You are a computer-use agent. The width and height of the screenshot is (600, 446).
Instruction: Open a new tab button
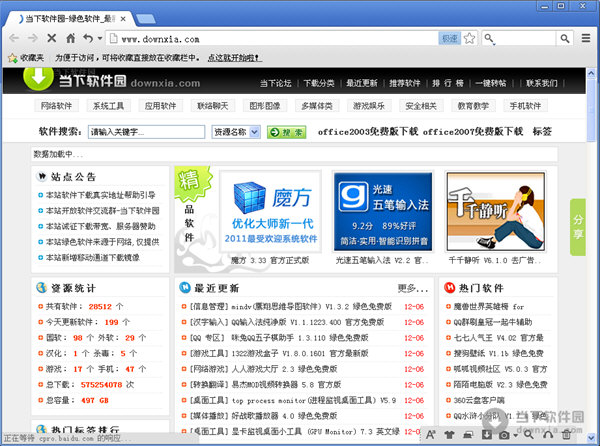pyautogui.click(x=146, y=19)
